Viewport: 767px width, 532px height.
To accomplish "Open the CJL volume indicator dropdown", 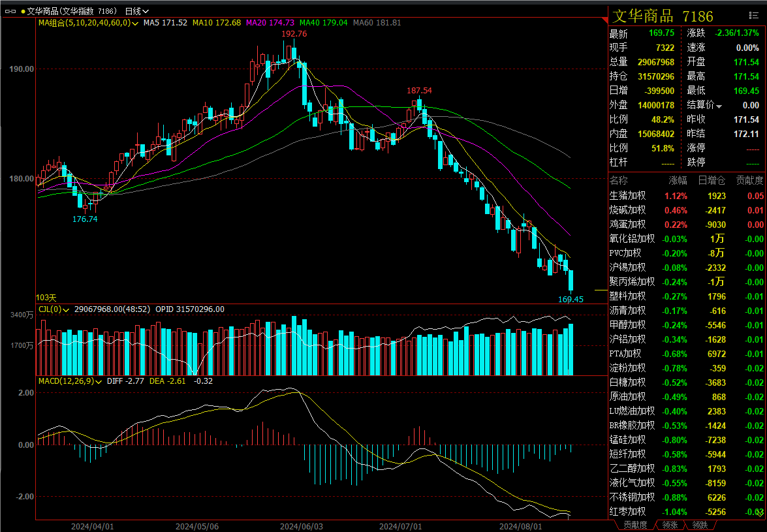I will [x=66, y=309].
